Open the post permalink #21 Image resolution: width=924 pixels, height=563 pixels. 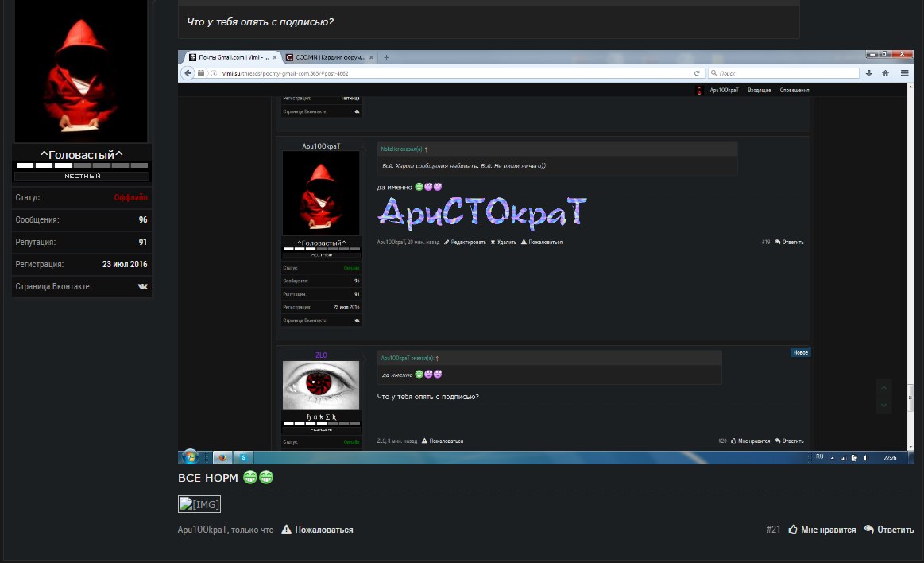point(773,530)
